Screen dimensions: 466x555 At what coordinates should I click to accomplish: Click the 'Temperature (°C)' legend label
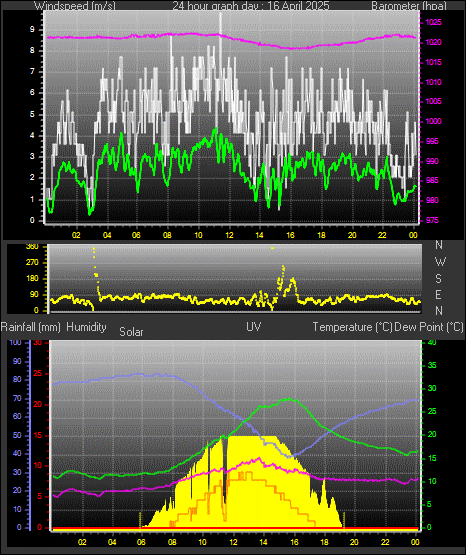tap(352, 327)
